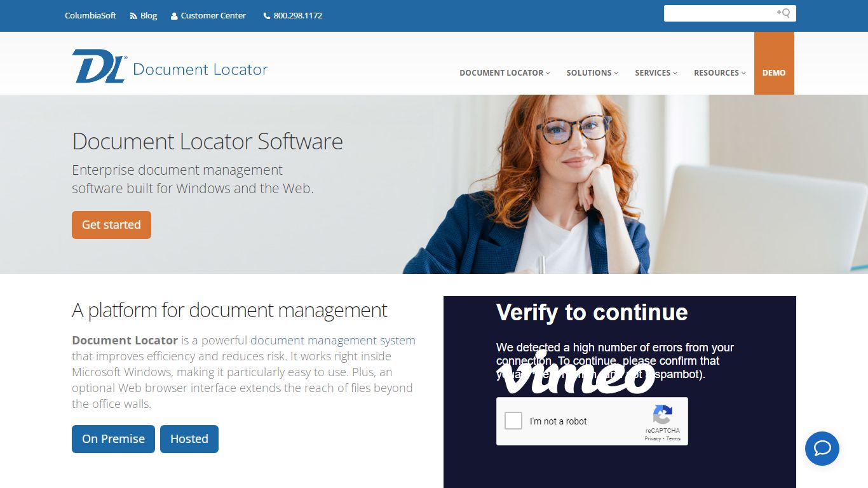The height and width of the screenshot is (488, 868).
Task: Expand the Solutions nav dropdown
Action: tap(593, 73)
